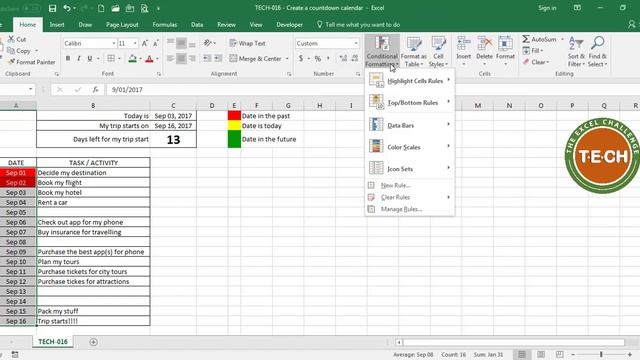Align text to the right
The height and width of the screenshot is (360, 640).
pyautogui.click(x=192, y=58)
